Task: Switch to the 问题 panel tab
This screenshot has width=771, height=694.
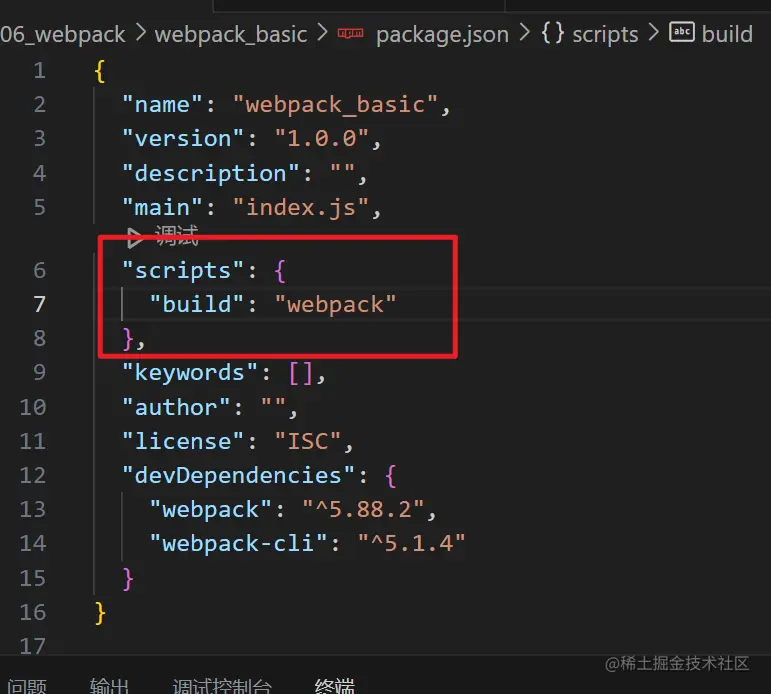Action: (x=27, y=686)
